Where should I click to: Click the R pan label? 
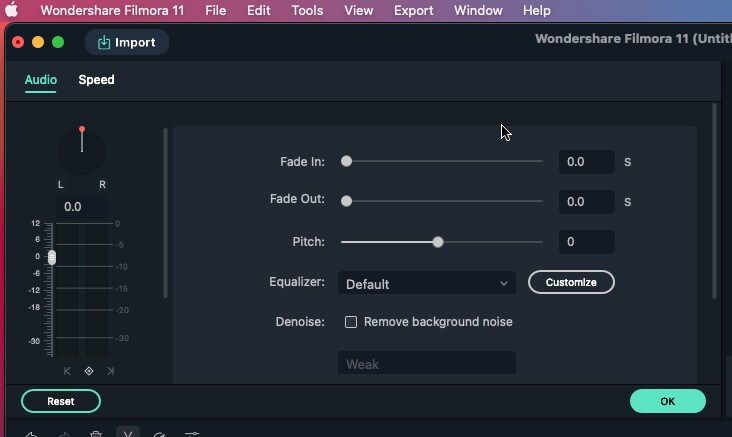[102, 185]
